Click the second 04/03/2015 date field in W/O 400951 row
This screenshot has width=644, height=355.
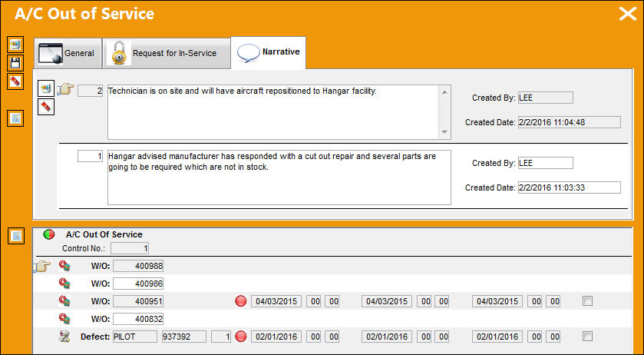[x=387, y=301]
